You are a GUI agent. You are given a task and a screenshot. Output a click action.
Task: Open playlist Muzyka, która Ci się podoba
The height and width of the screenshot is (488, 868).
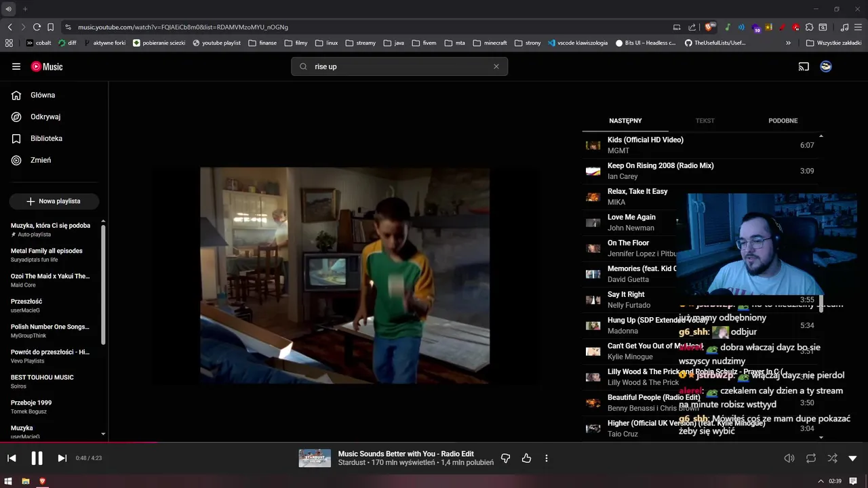click(51, 230)
